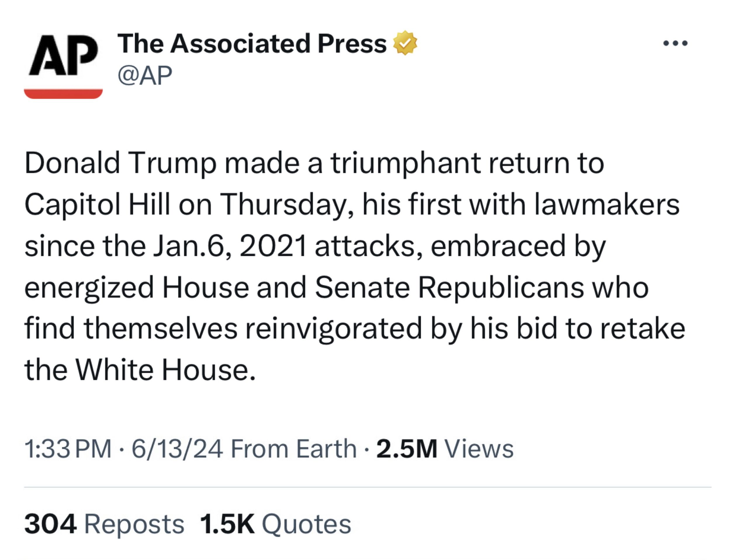Click the Views label text
Screen dimensions: 748x560
point(479,449)
